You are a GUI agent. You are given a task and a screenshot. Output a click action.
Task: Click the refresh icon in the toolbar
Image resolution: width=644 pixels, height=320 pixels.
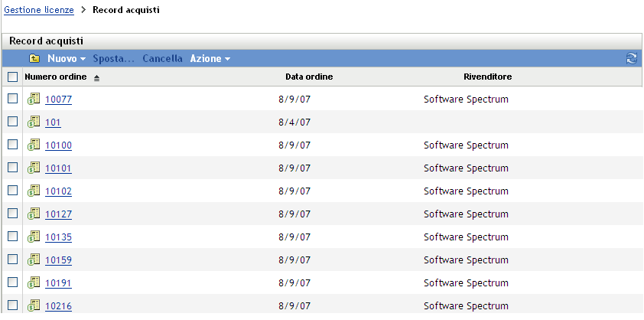click(631, 58)
